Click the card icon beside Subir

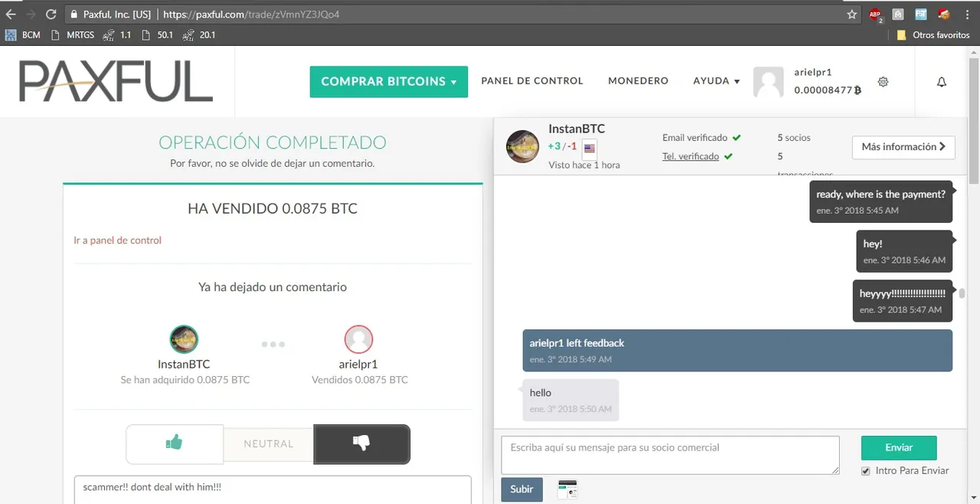[x=567, y=489]
